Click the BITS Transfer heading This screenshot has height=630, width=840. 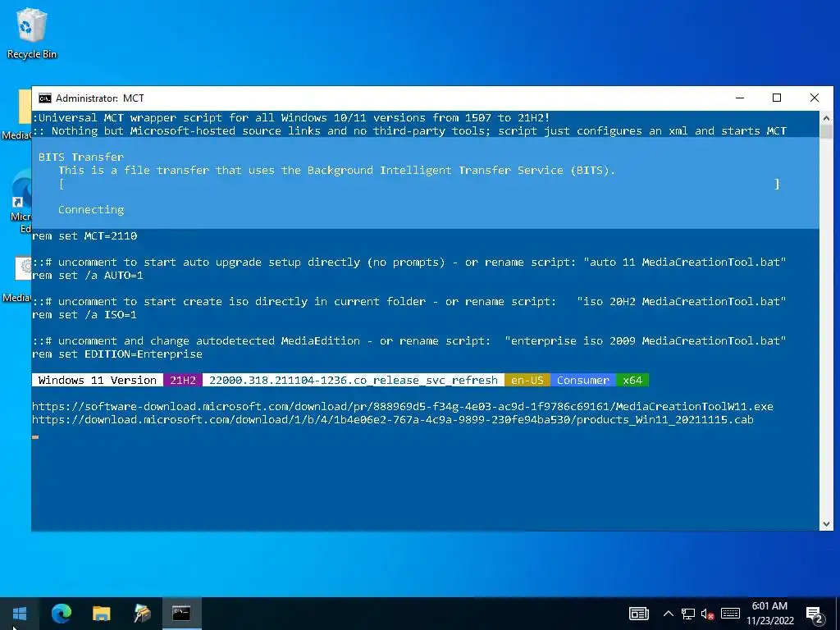81,157
